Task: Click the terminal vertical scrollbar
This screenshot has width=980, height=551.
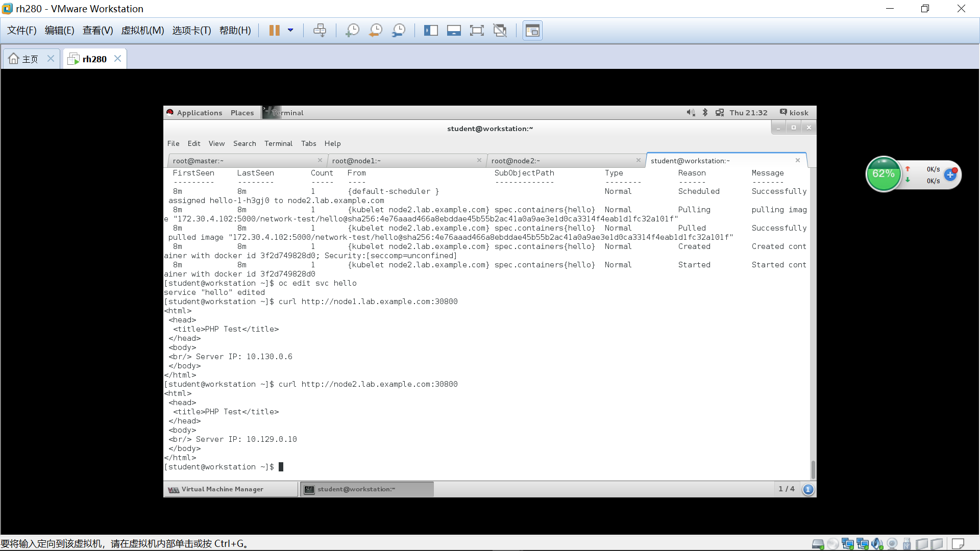Action: tap(813, 469)
